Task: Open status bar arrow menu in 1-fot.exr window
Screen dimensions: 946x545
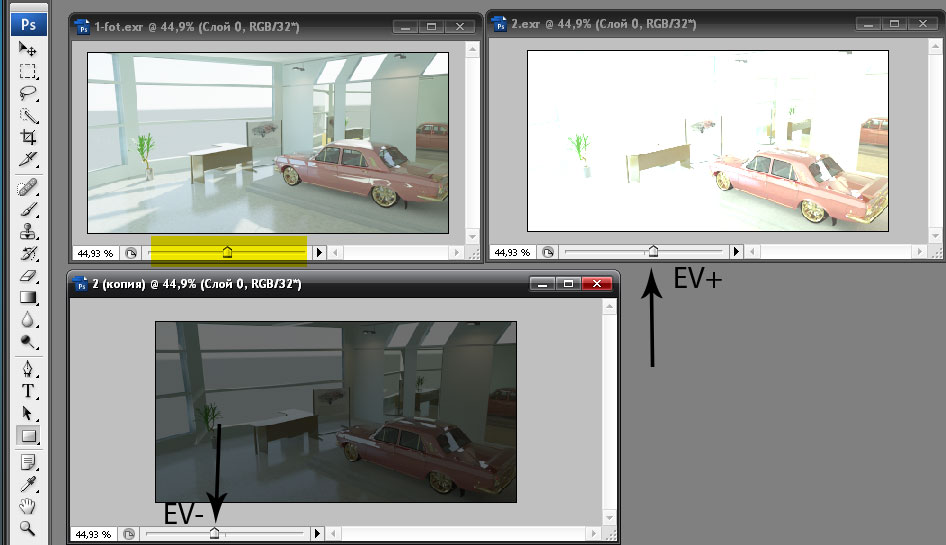Action: [320, 253]
